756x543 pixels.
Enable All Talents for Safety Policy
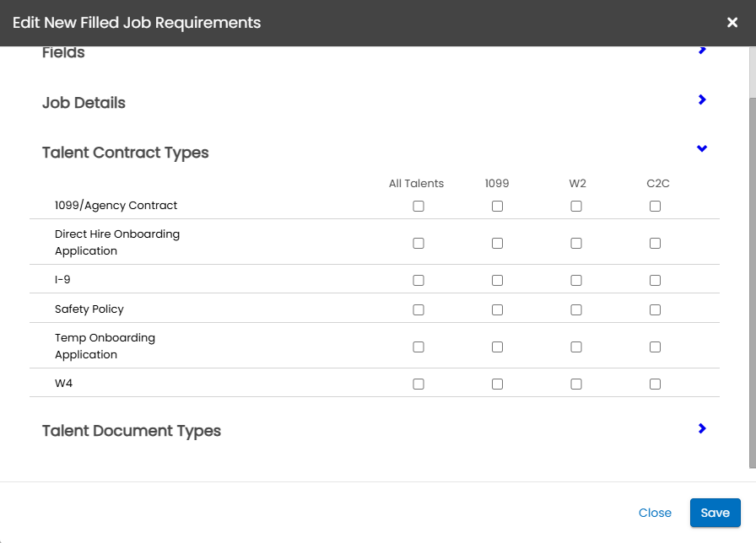418,310
